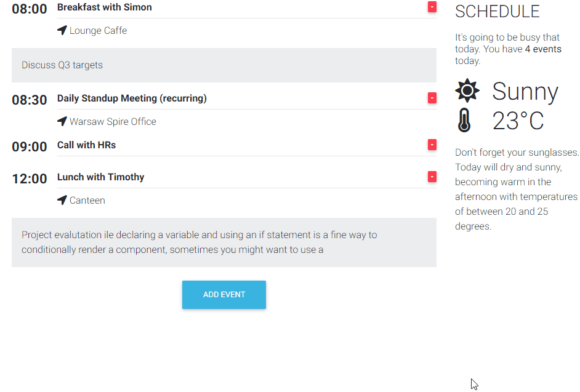Click the thermometer temperature icon
The width and height of the screenshot is (580, 392).
[x=464, y=121]
